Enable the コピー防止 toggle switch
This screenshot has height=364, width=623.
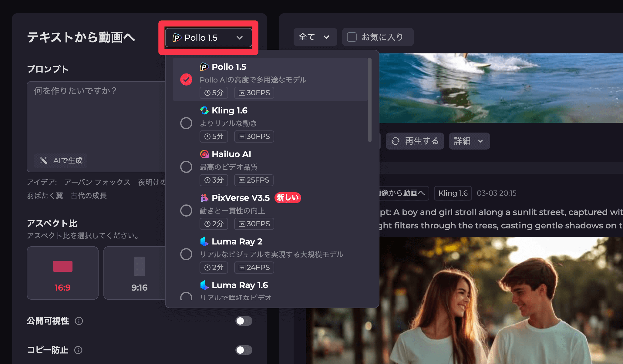coord(244,350)
